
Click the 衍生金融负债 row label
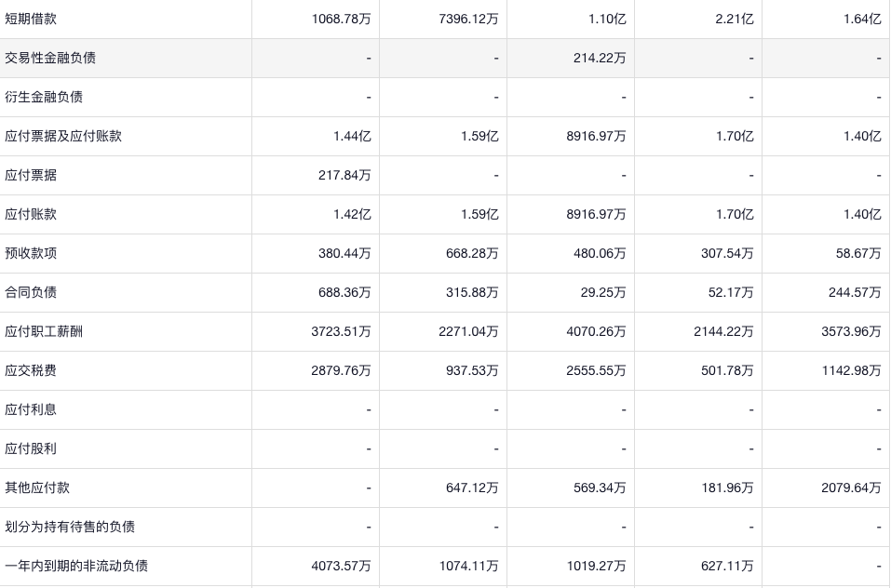(44, 97)
